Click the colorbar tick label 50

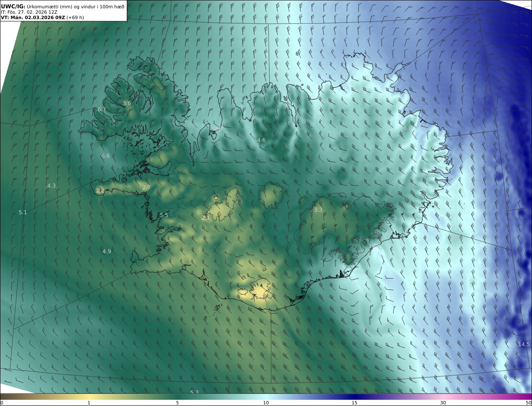pos(528,403)
